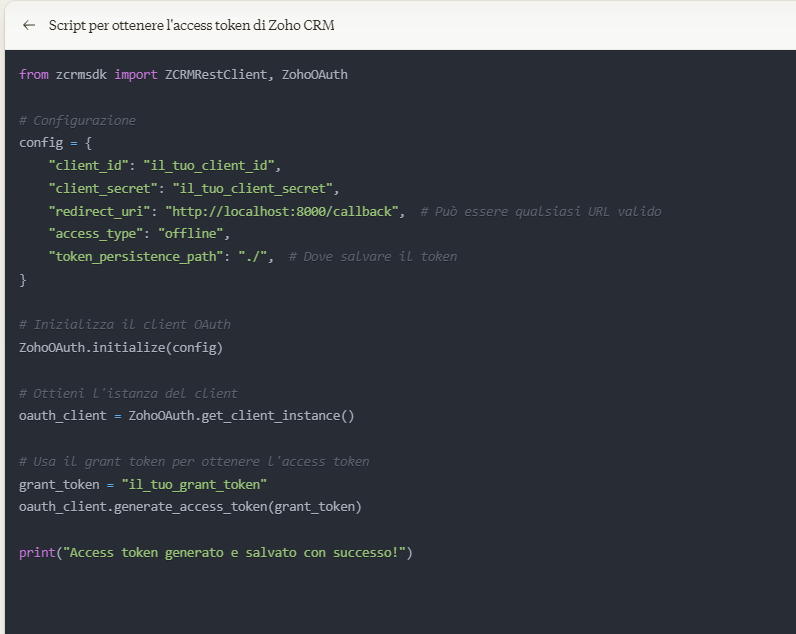The width and height of the screenshot is (796, 634).
Task: Click the 'oauth_client.generate_access_token(grant_token)' line
Action: point(190,507)
